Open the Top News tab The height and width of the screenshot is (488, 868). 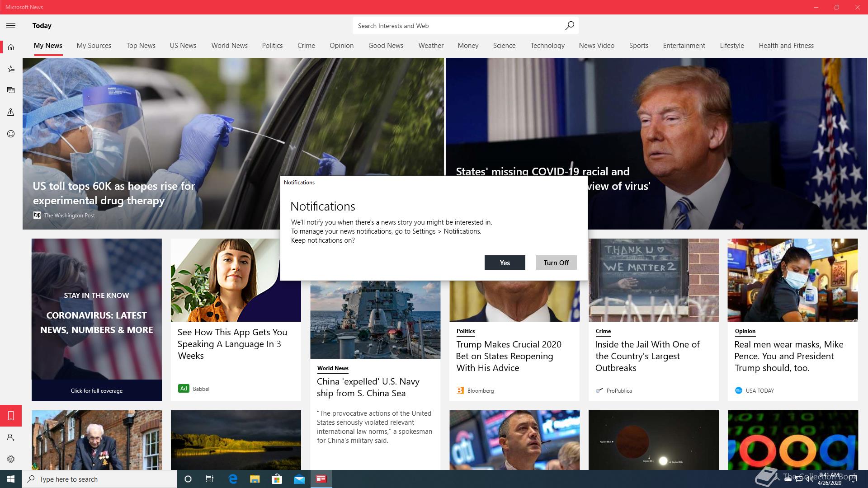(x=141, y=46)
